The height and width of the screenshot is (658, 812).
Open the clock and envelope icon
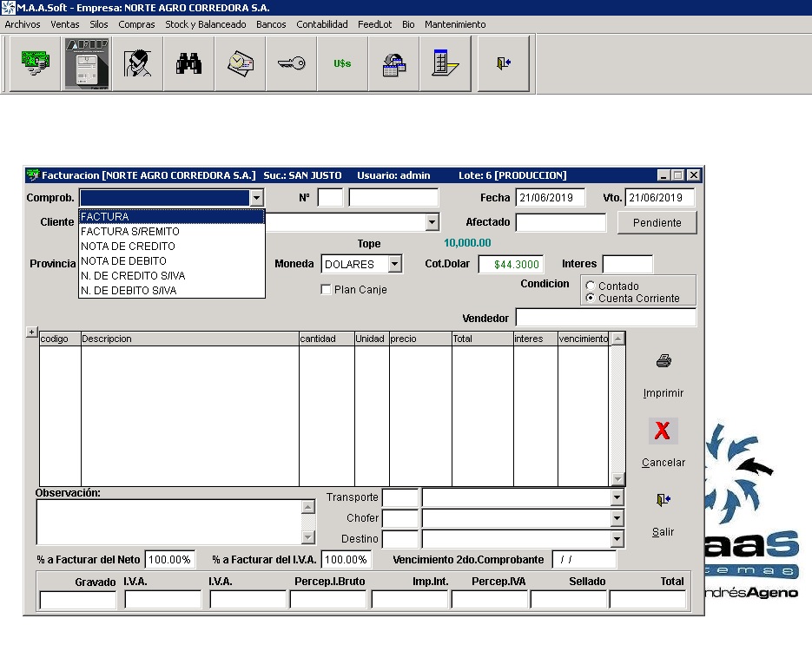coord(240,63)
